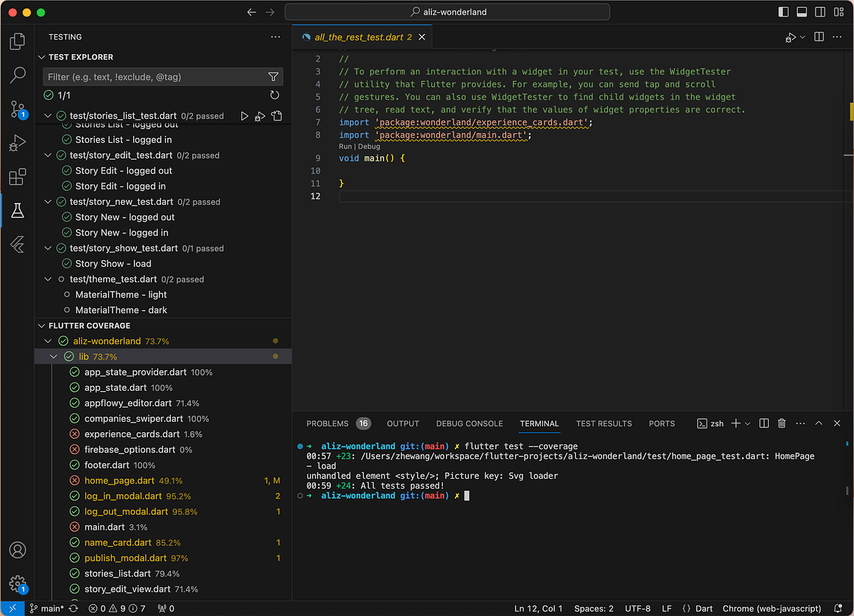Image resolution: width=854 pixels, height=616 pixels.
Task: Kill terminal with trash icon
Action: coord(781,423)
